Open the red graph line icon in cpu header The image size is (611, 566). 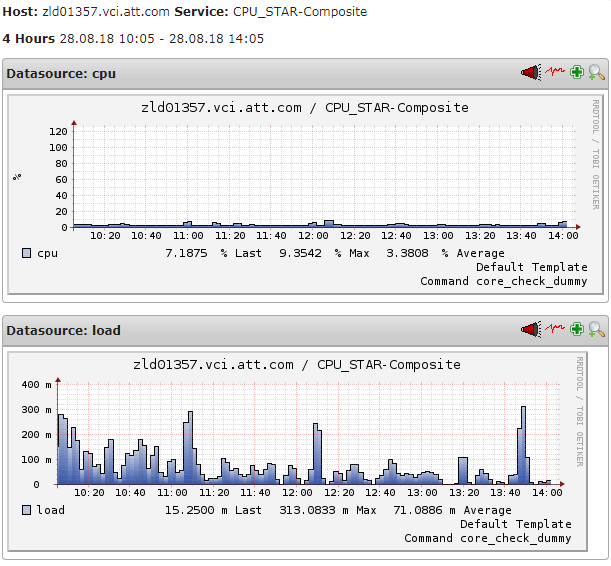[x=555, y=71]
